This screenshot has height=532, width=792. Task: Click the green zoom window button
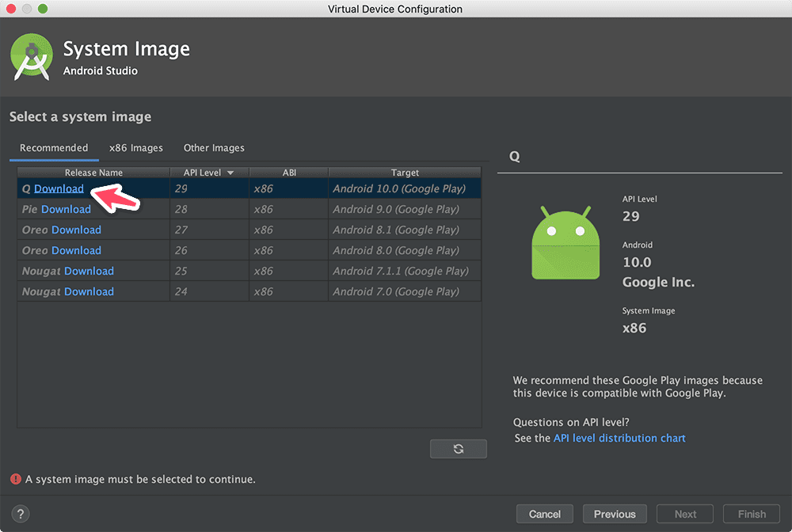click(43, 9)
